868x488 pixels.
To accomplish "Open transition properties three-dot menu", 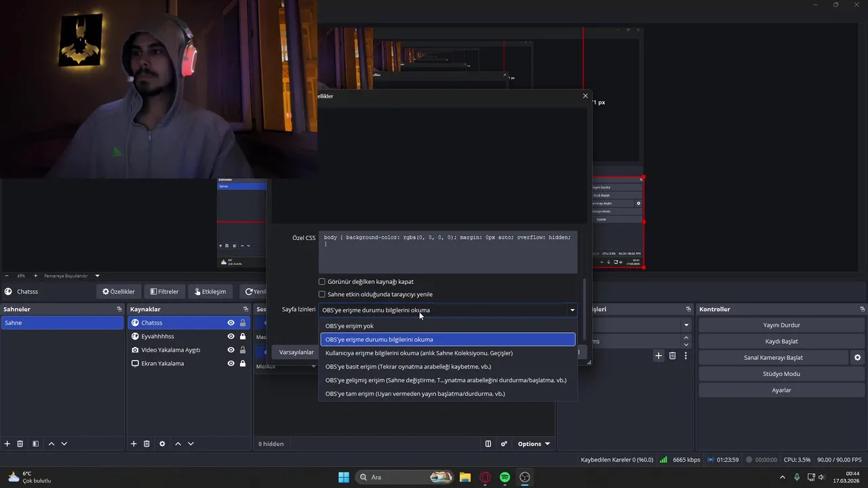I will click(686, 355).
